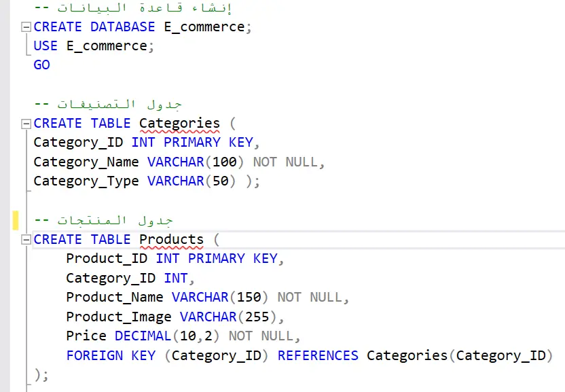
Task: Click the Price column name
Action: [x=86, y=336]
